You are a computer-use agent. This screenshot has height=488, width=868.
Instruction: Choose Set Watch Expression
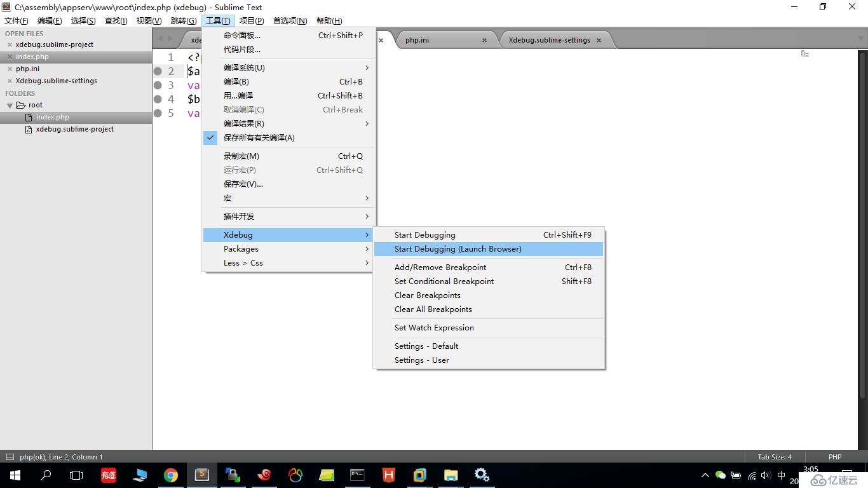489,328
